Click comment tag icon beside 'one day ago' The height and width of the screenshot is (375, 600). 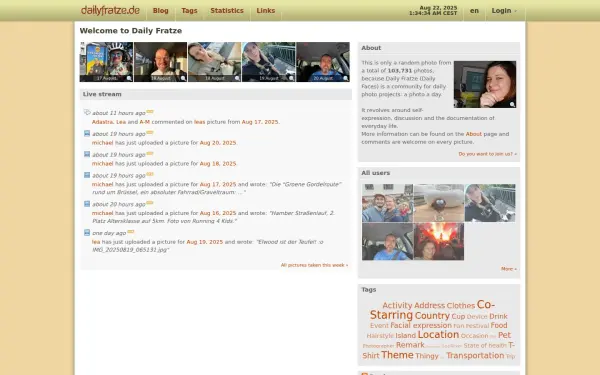(x=131, y=232)
